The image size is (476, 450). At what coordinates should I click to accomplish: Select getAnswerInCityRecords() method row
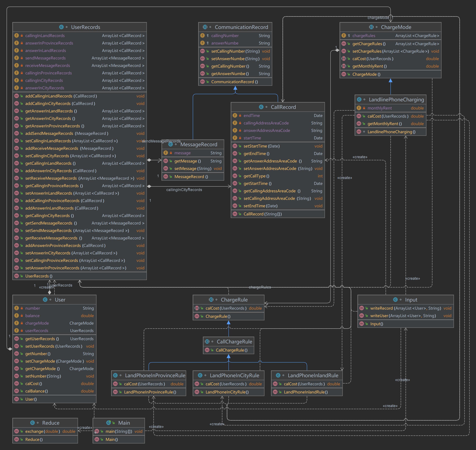point(79,118)
